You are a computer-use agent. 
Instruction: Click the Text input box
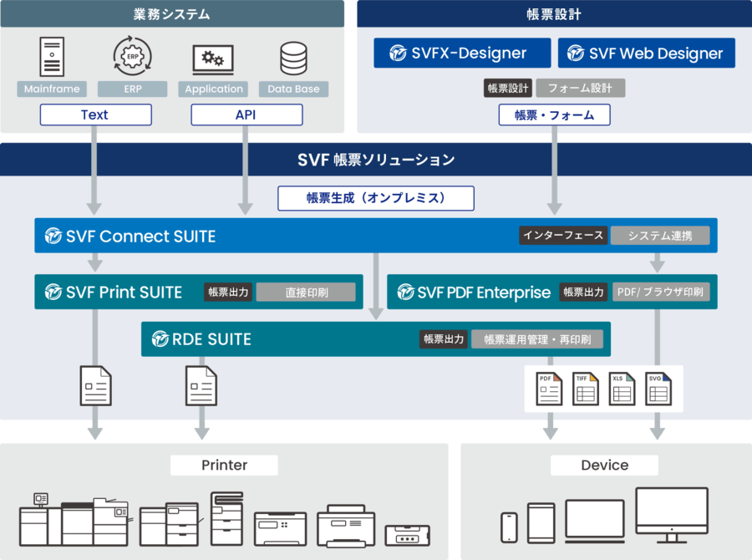pos(95,114)
